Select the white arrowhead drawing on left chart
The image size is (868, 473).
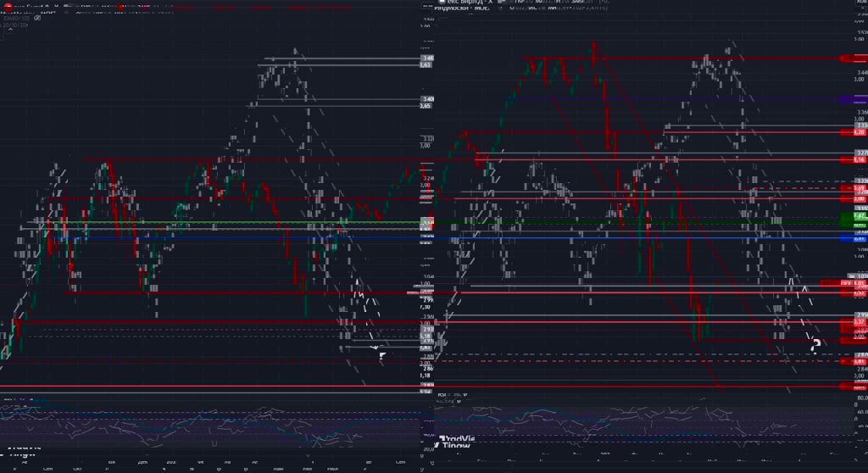click(382, 356)
